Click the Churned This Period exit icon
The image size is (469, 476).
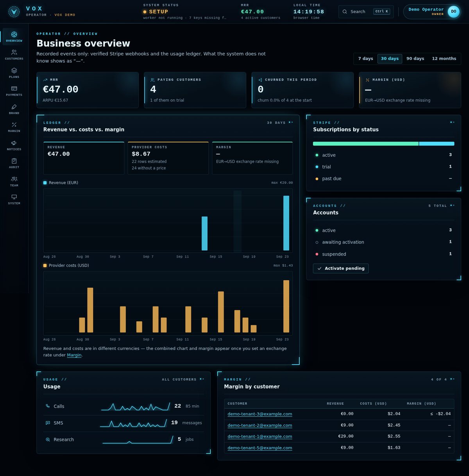pyautogui.click(x=260, y=80)
